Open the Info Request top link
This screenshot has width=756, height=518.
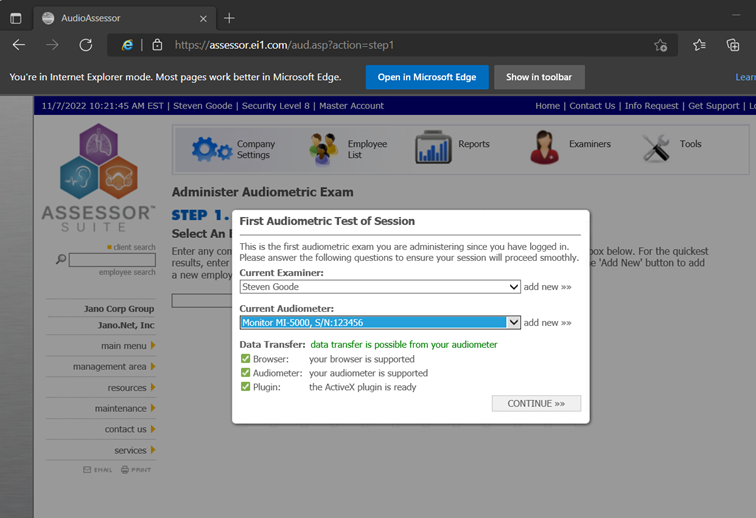(x=651, y=106)
